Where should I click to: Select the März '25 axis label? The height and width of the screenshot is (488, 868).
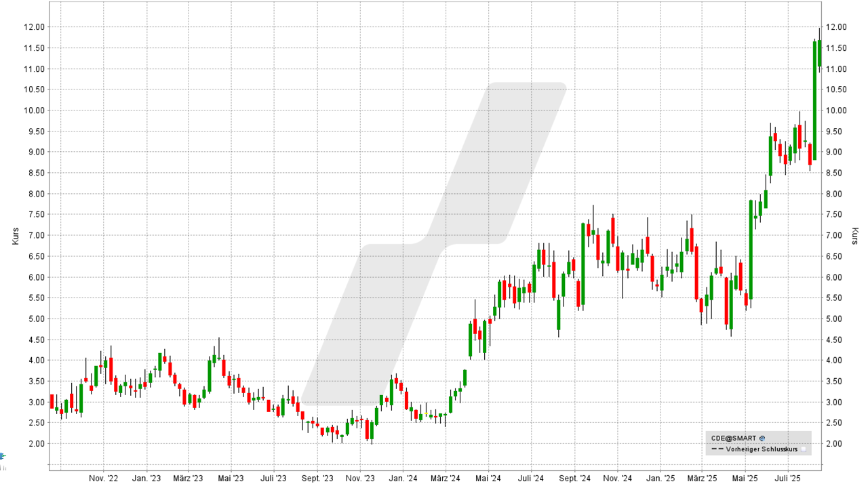click(702, 478)
